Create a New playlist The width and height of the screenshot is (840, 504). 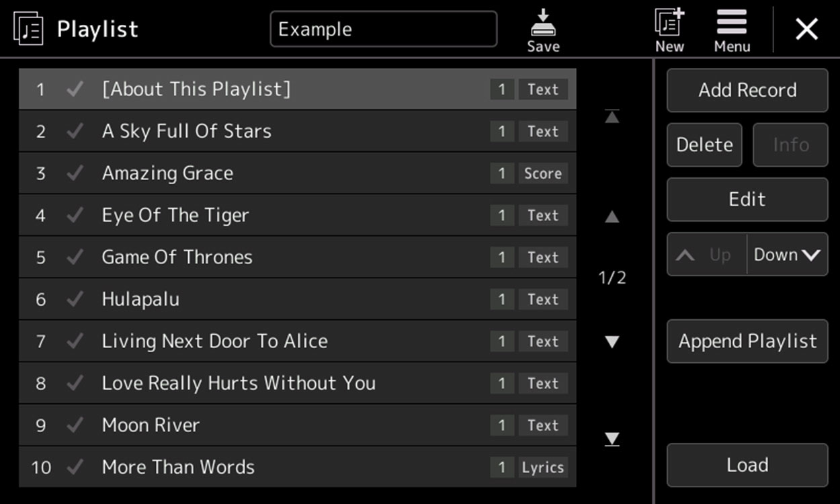pyautogui.click(x=669, y=30)
